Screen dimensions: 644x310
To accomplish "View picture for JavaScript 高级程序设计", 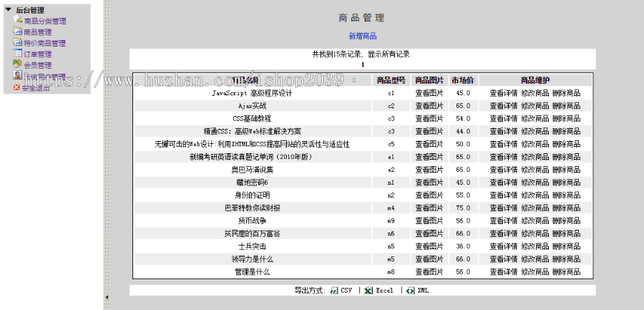I will pyautogui.click(x=429, y=93).
